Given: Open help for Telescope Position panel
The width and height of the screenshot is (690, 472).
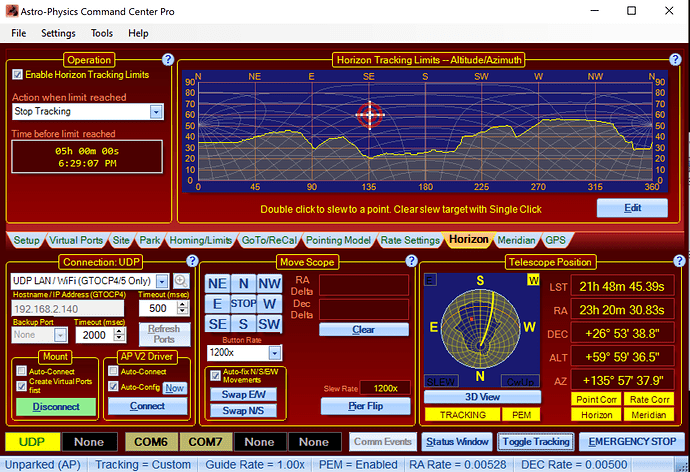Looking at the screenshot, I should 679,261.
